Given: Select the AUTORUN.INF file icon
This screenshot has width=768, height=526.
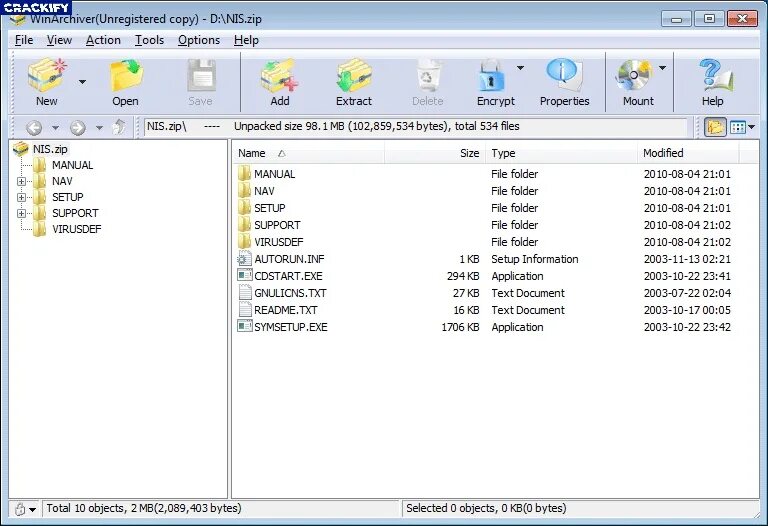Looking at the screenshot, I should pos(244,259).
